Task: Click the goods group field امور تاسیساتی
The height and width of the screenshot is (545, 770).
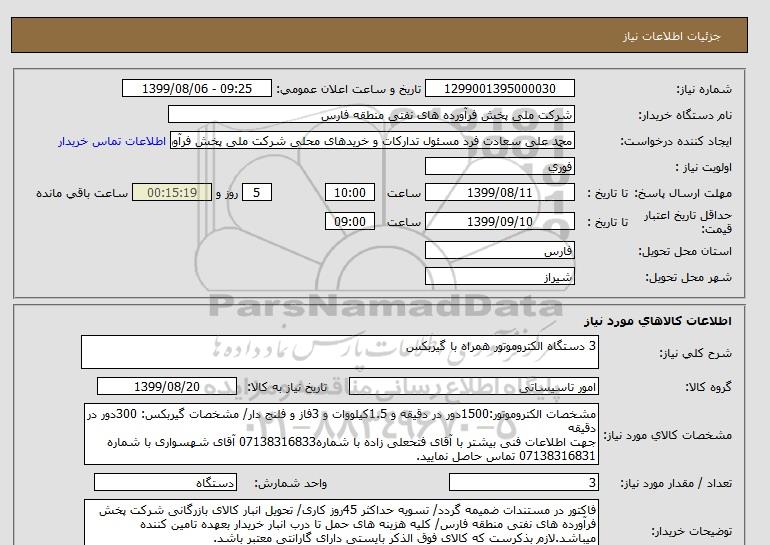Action: tap(473, 386)
